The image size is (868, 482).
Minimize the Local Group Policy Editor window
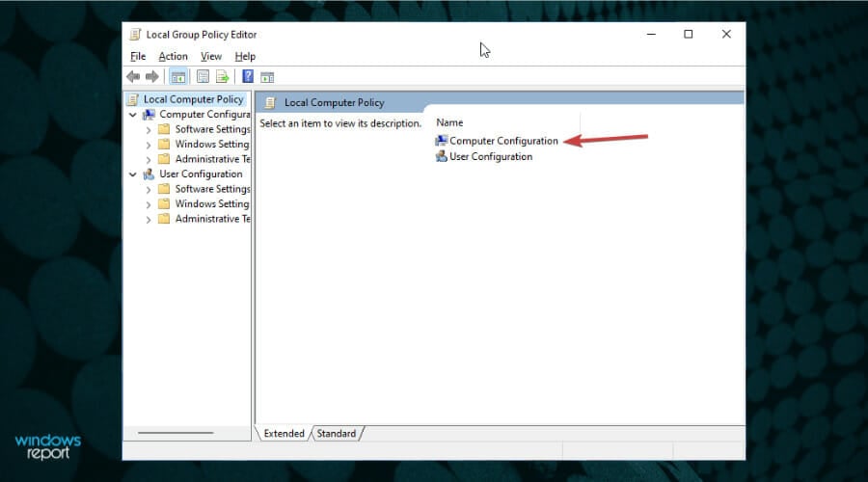pyautogui.click(x=652, y=35)
